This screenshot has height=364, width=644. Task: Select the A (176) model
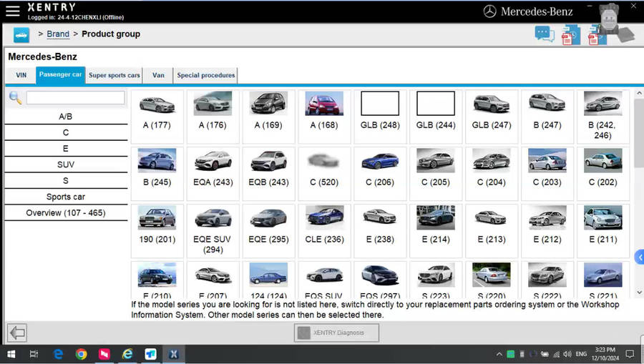tap(213, 117)
